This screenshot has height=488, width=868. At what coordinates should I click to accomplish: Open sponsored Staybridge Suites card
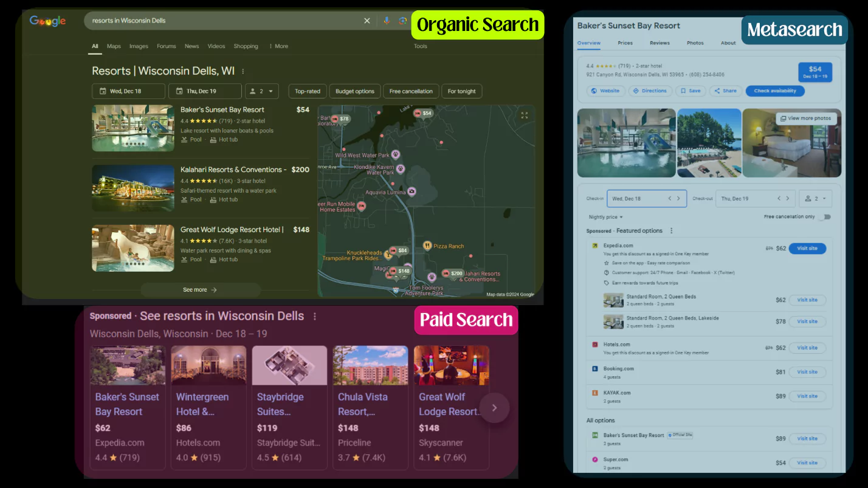tap(289, 407)
